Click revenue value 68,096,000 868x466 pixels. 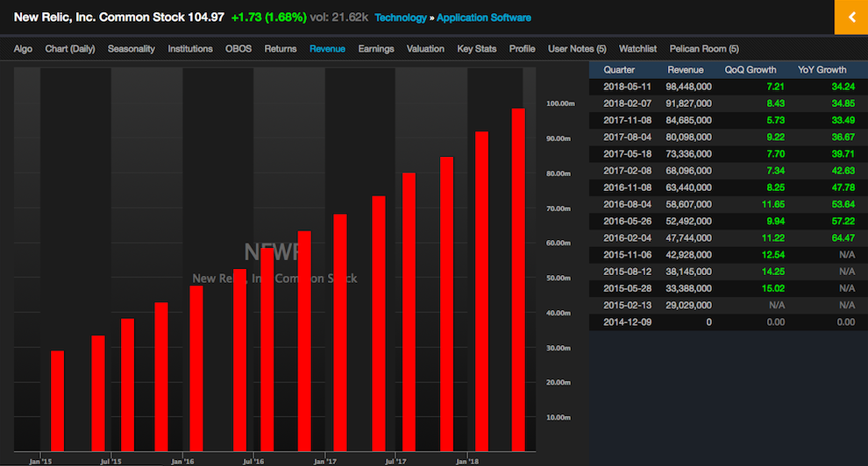[688, 171]
